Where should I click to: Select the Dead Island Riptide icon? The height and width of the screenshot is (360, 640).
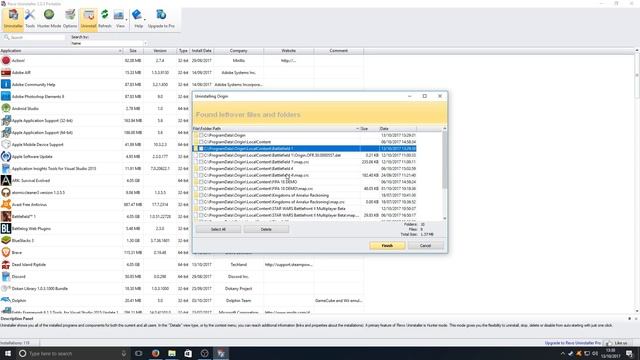pos(6,264)
